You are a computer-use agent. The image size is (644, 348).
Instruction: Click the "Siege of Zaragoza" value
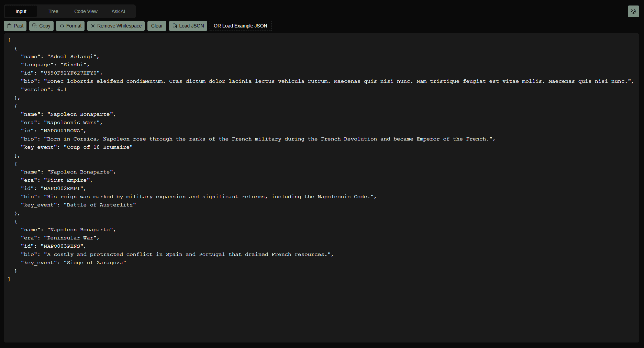point(95,263)
